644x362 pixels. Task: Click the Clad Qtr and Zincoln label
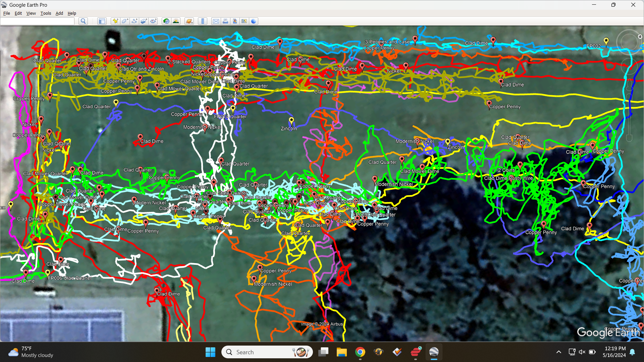point(141,69)
